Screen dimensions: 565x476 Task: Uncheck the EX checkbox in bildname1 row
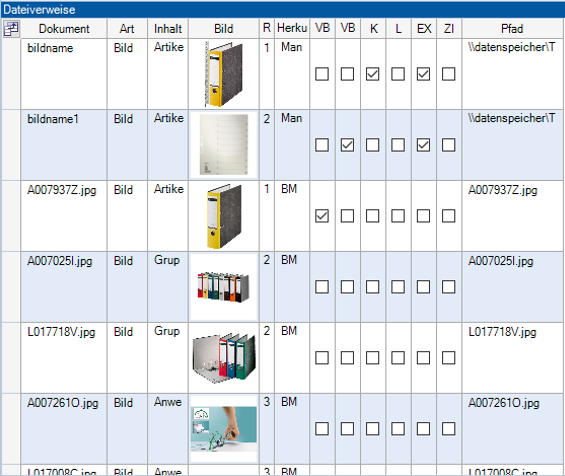point(423,145)
